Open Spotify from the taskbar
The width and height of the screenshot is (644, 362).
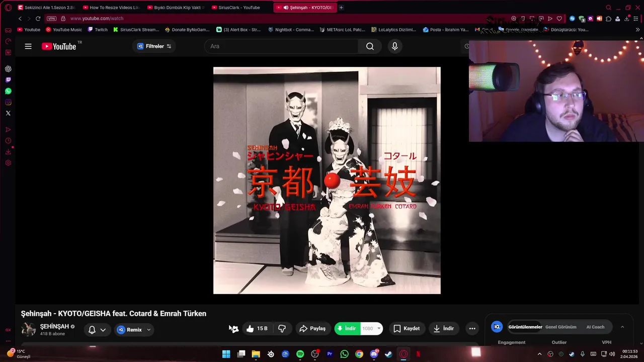pos(300,354)
